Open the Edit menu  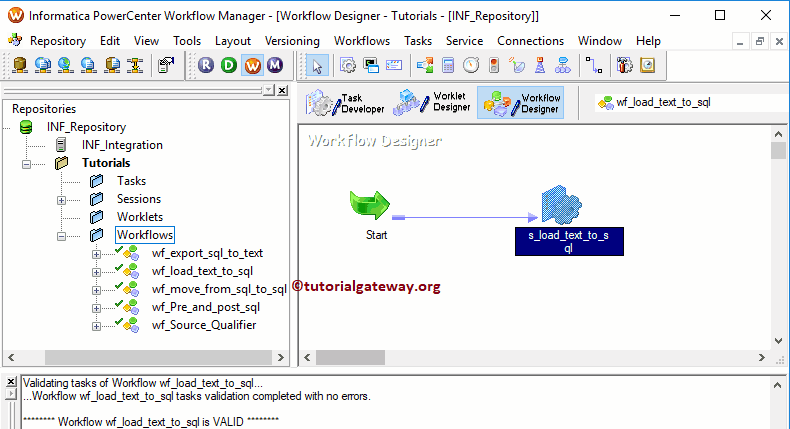(110, 41)
